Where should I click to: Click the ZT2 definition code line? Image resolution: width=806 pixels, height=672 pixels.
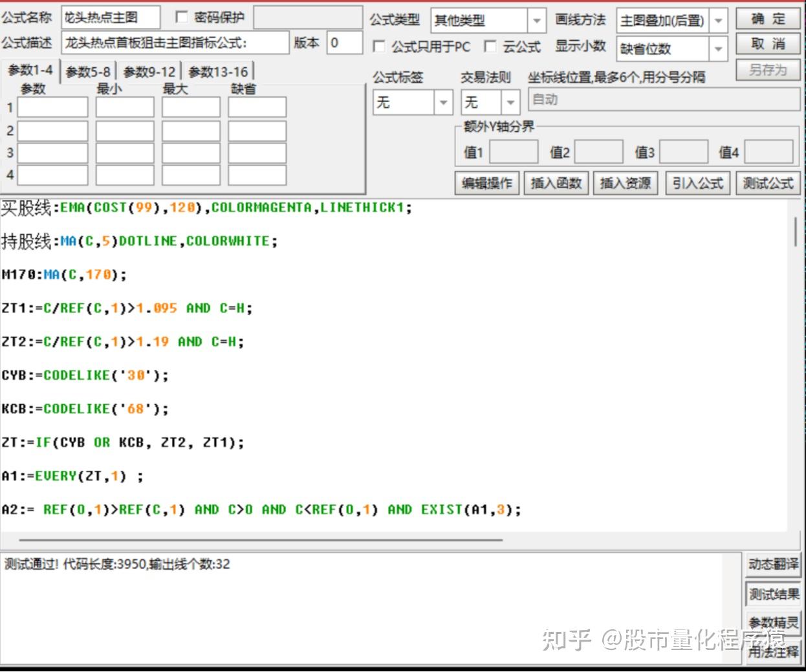click(123, 342)
